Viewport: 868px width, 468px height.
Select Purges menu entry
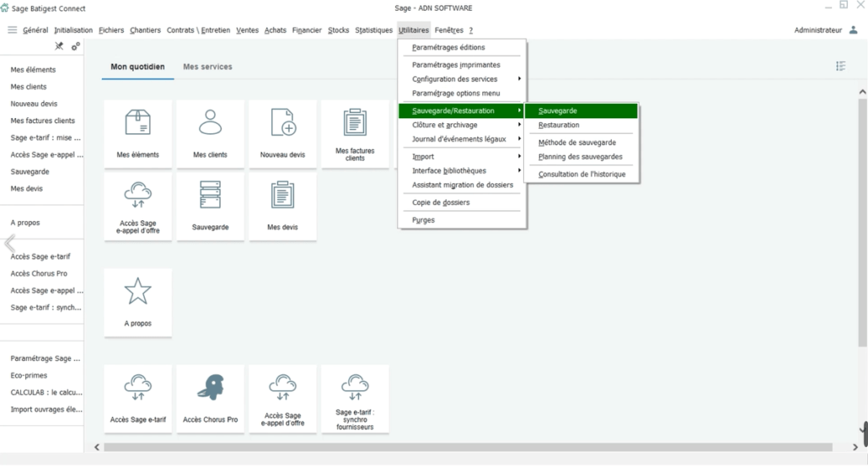462,220
